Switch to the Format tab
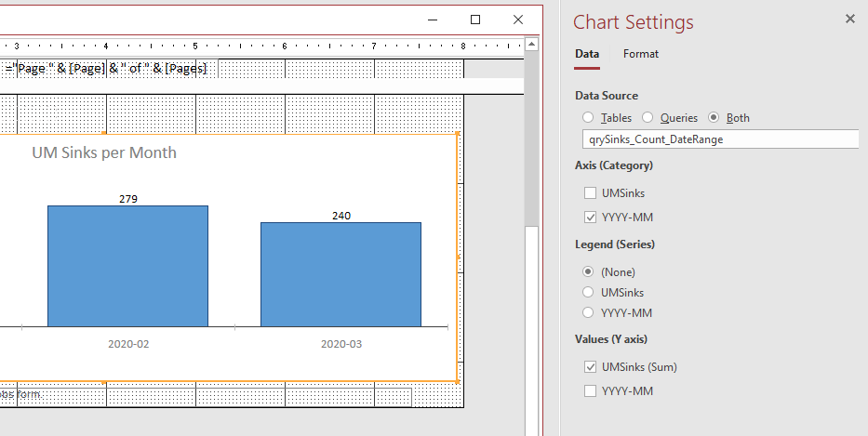The height and width of the screenshot is (436, 868). [640, 54]
